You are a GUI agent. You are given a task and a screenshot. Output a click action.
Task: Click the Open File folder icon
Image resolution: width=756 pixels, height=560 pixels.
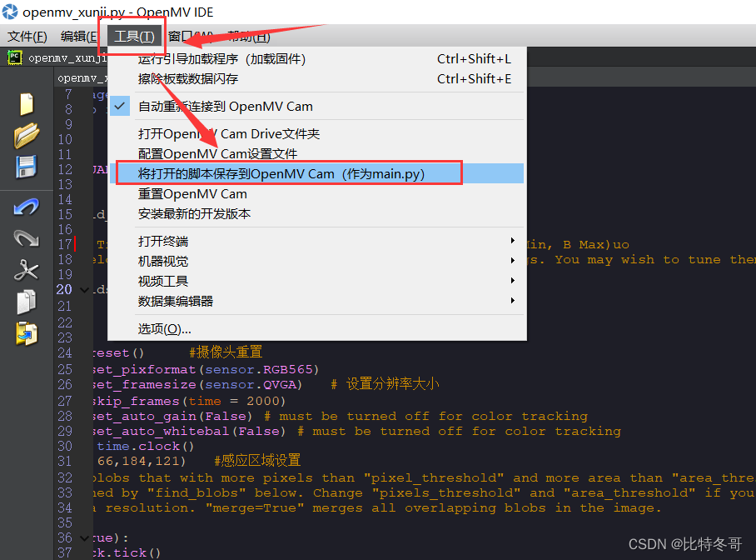(x=27, y=135)
